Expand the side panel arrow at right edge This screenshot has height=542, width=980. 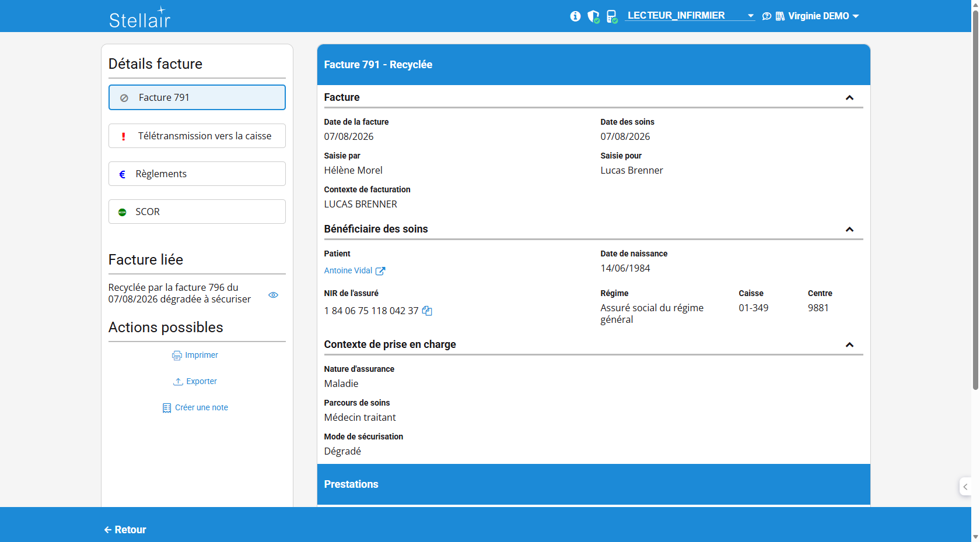[965, 487]
